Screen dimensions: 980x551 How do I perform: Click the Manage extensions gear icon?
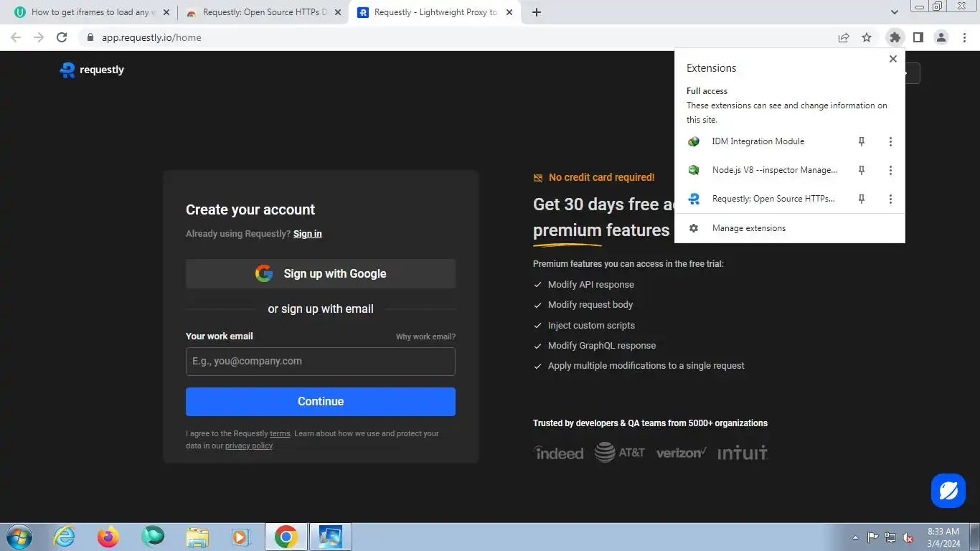click(x=694, y=228)
